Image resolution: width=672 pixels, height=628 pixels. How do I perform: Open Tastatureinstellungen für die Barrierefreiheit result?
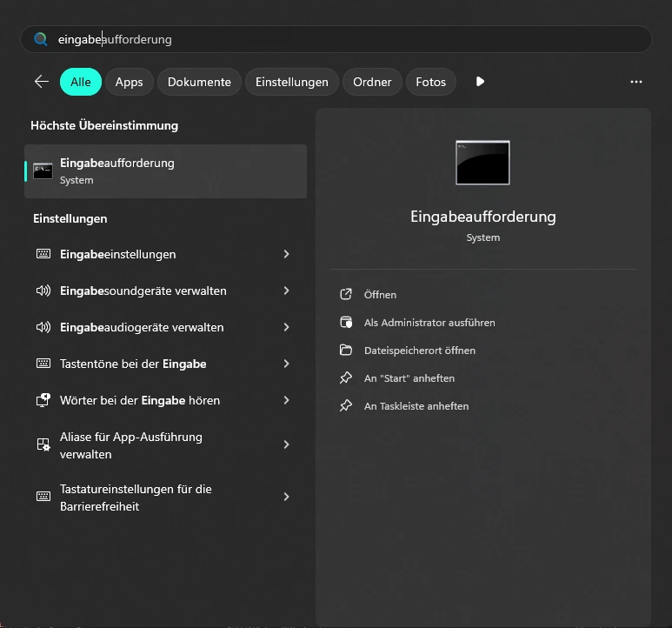165,498
